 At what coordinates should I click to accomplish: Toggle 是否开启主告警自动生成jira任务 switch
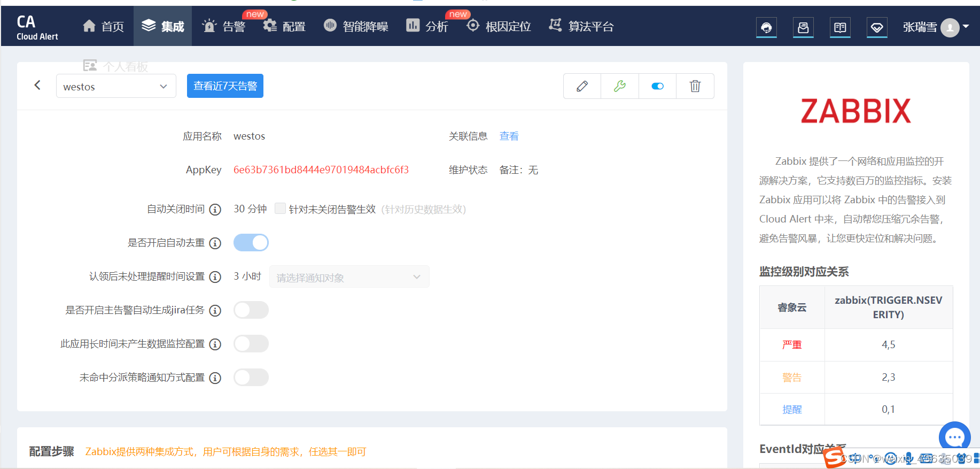[x=251, y=310]
